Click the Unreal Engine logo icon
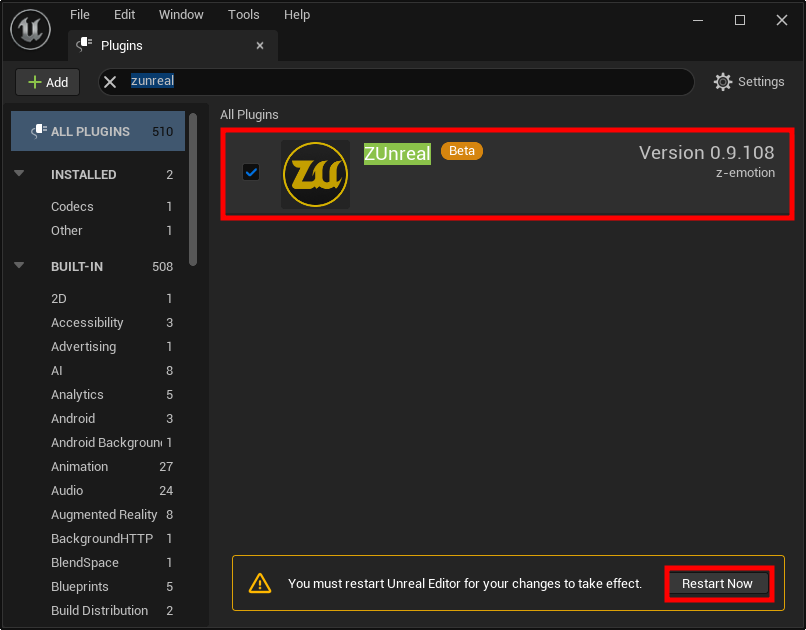806x630 pixels. 31,29
